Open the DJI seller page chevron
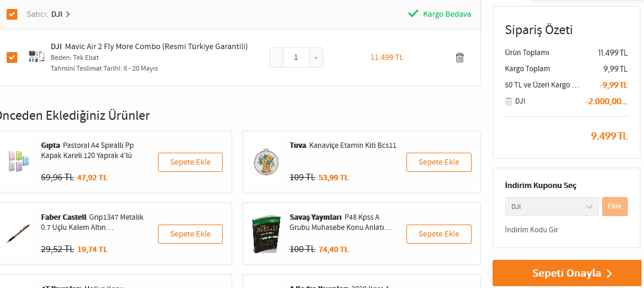The height and width of the screenshot is (288, 644). point(68,14)
